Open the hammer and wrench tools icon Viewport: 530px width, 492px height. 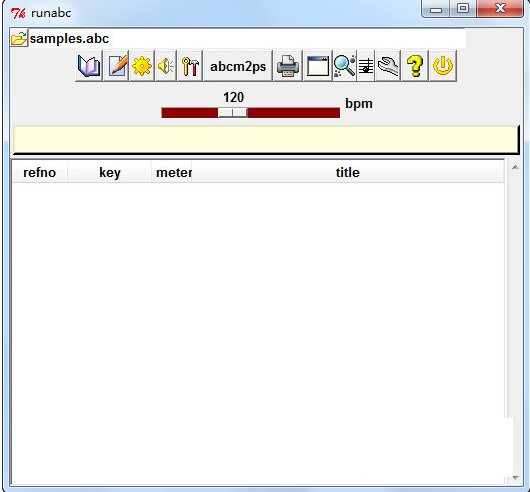pyautogui.click(x=190, y=66)
